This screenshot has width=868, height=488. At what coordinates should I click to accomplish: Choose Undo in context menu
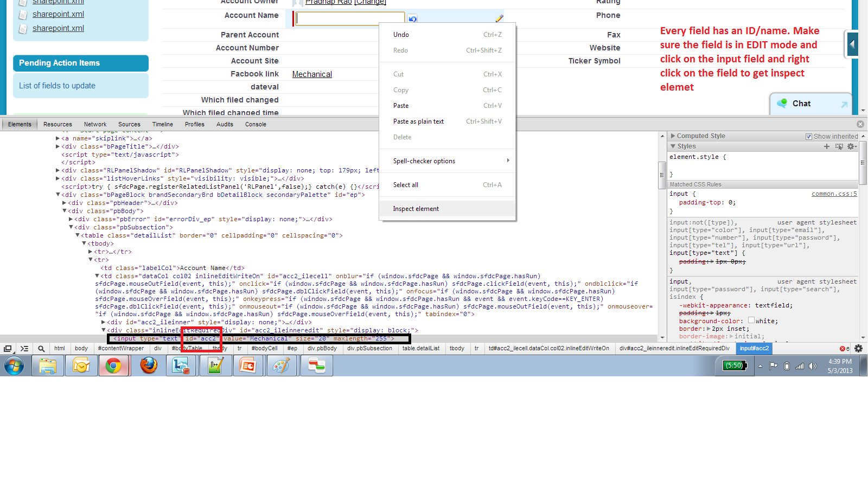447,35
